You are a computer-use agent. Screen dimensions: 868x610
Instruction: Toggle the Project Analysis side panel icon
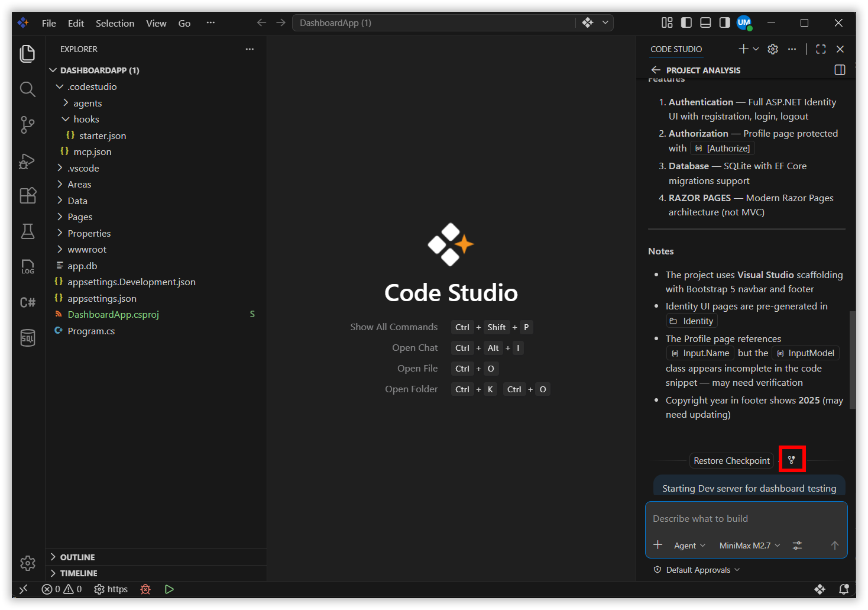pos(840,70)
